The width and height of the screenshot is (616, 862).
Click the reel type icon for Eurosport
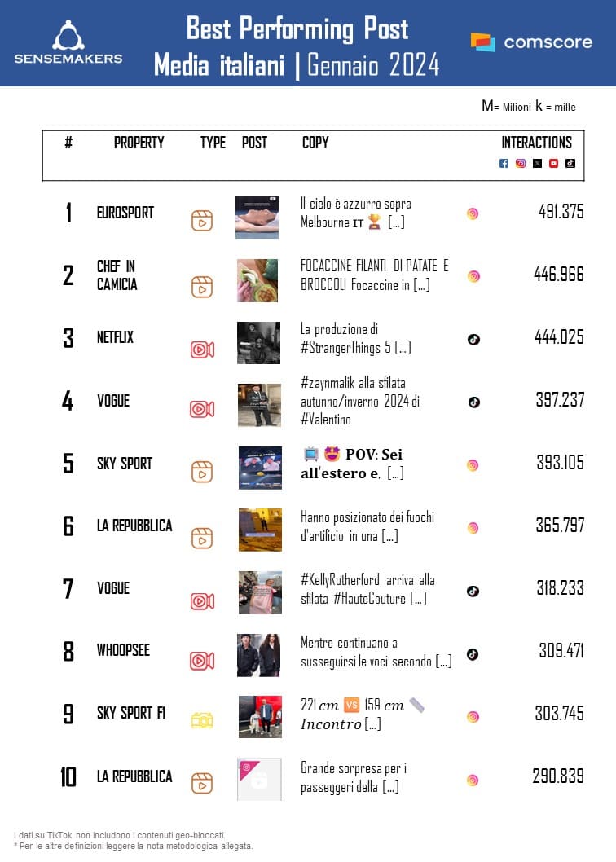[x=201, y=220]
